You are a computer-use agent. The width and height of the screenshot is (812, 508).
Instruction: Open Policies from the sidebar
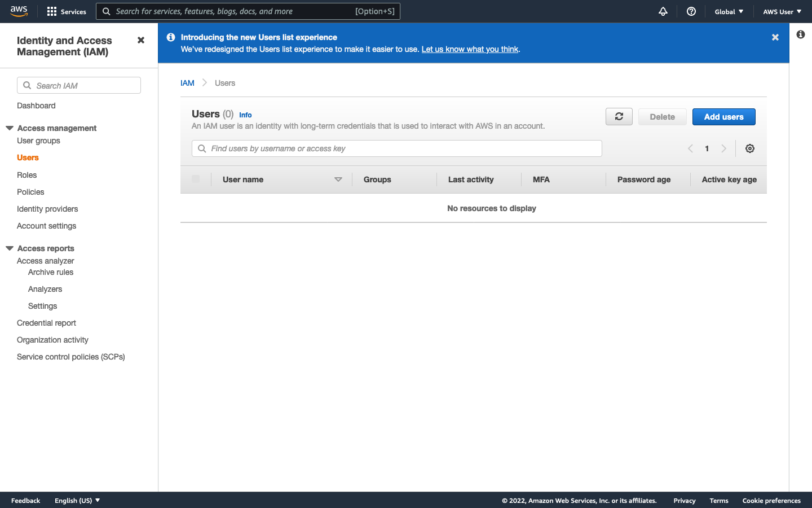(30, 192)
